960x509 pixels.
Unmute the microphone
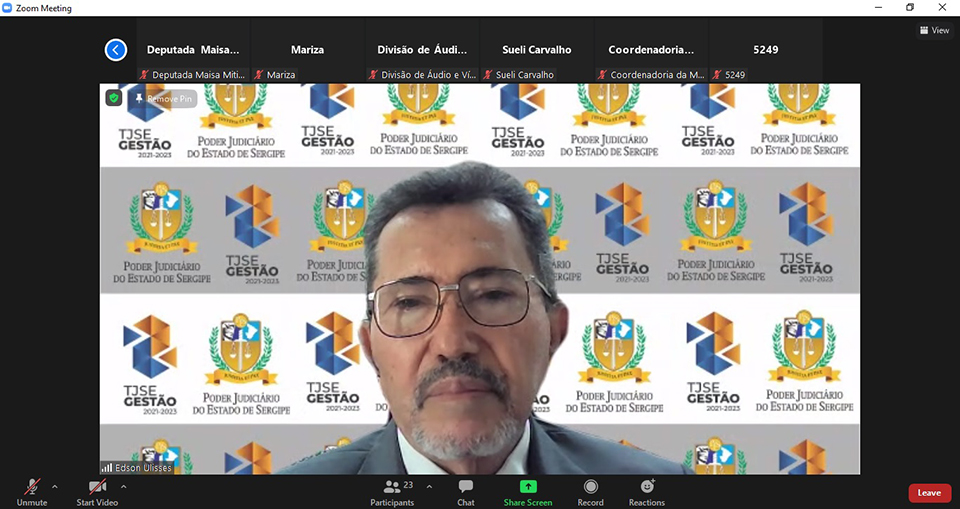point(32,489)
